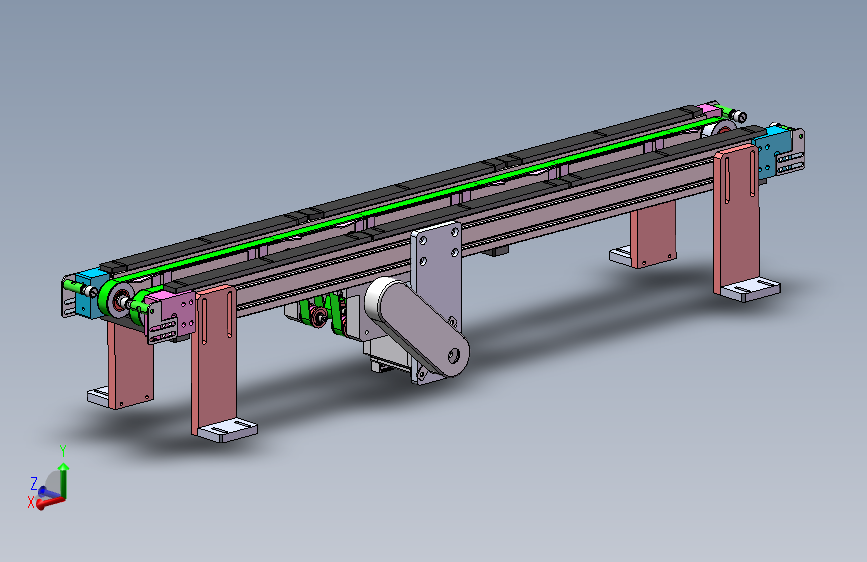Image resolution: width=867 pixels, height=562 pixels.
Task: Select the gray foot plate under the nearest left leg
Action: click(x=227, y=430)
